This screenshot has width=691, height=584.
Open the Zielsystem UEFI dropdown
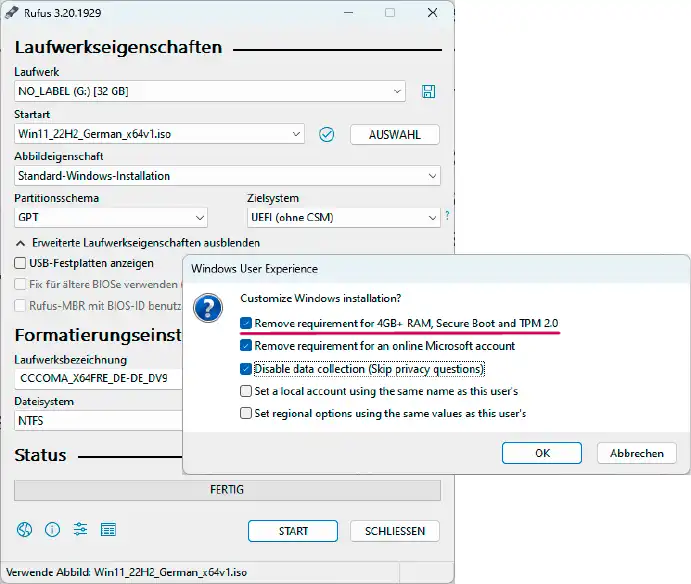pos(343,217)
